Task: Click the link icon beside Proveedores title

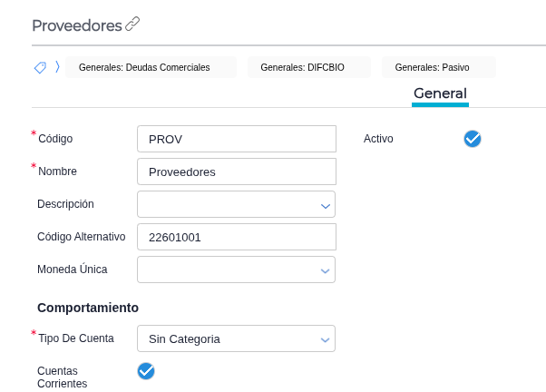Action: point(132,24)
